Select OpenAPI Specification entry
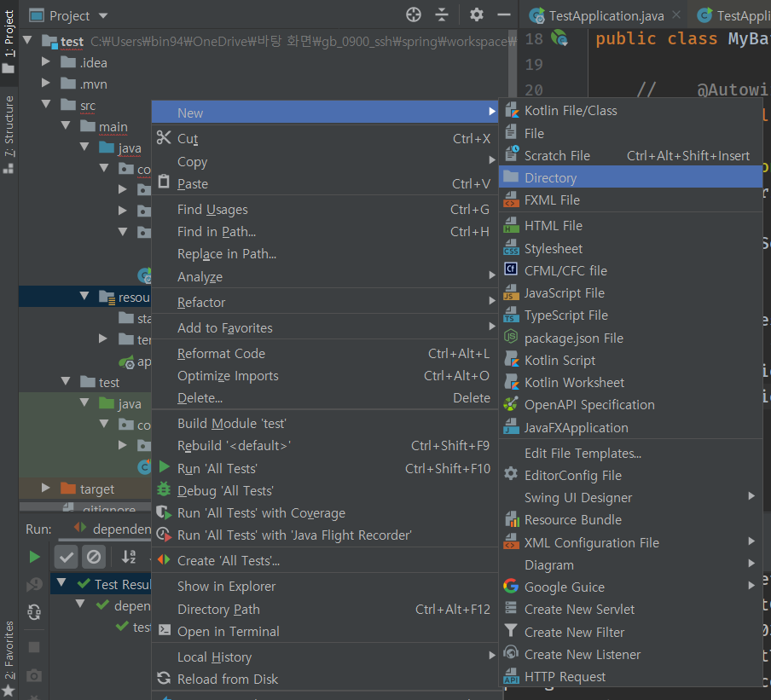The width and height of the screenshot is (771, 700). click(x=630, y=404)
